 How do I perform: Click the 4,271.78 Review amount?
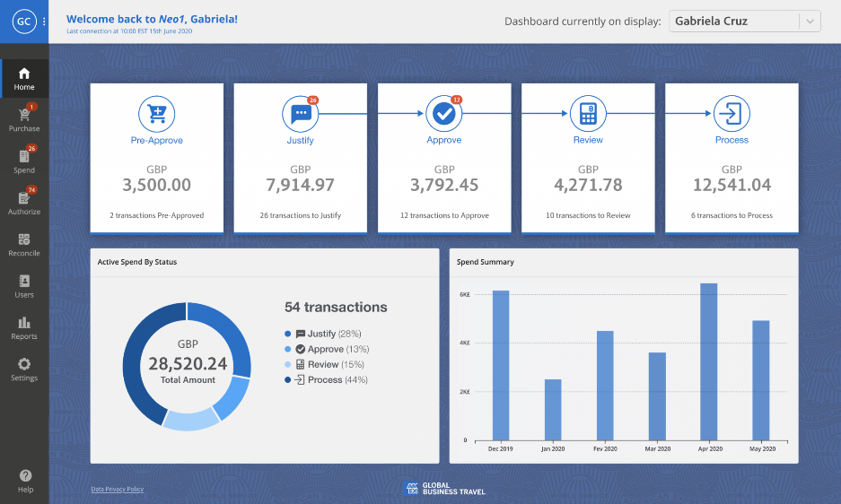pyautogui.click(x=589, y=185)
